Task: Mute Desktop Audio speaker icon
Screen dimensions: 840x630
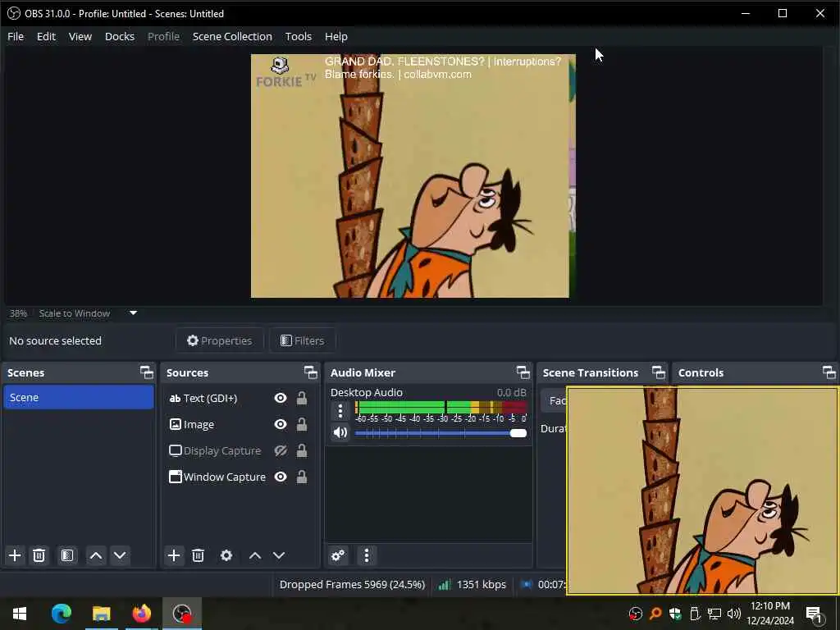Action: (340, 432)
